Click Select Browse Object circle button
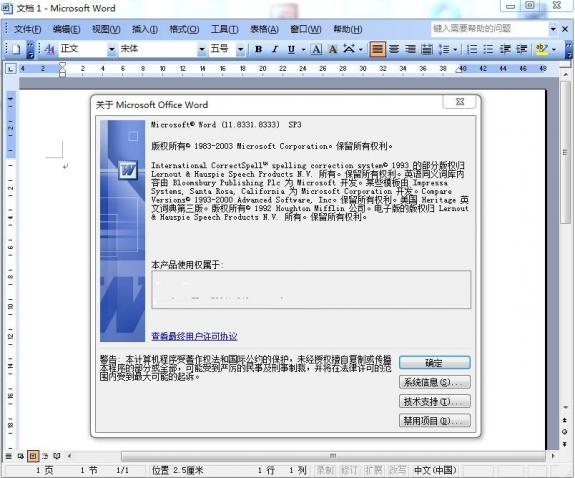Viewport: 575px width, 478px height. 565,432
